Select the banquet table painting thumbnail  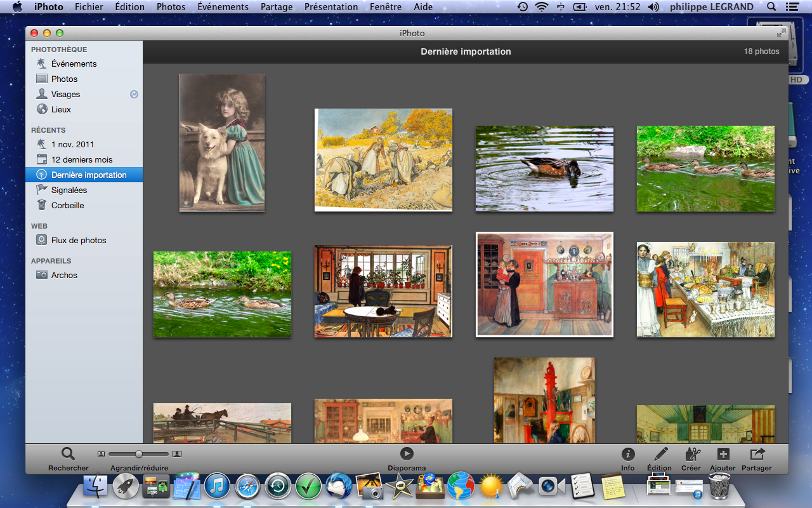tap(705, 290)
